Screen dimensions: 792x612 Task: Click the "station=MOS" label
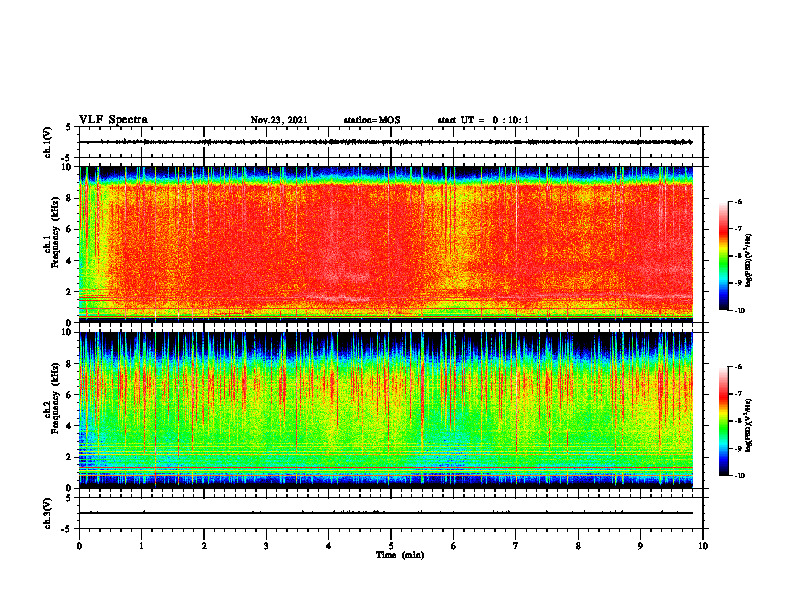[372, 120]
